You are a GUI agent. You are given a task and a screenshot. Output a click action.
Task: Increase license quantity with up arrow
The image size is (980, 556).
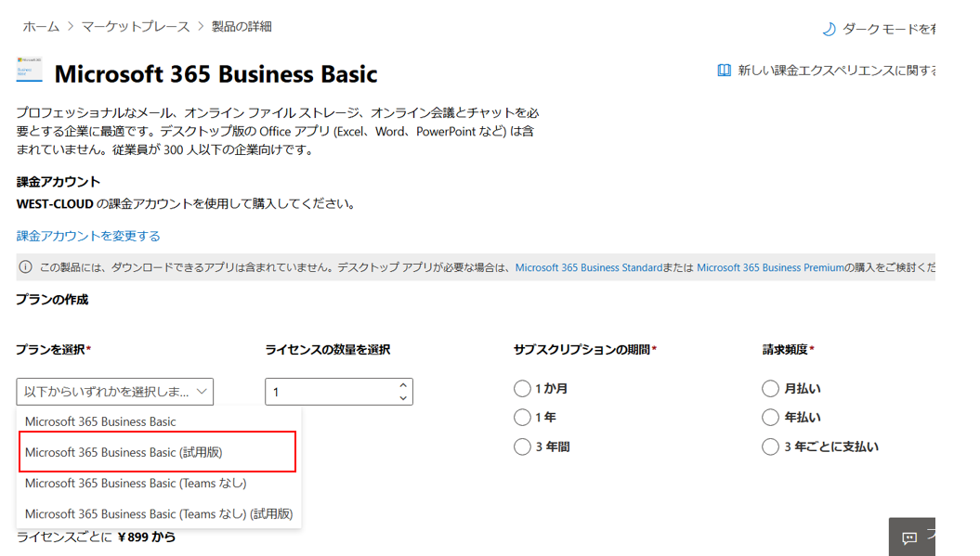403,385
